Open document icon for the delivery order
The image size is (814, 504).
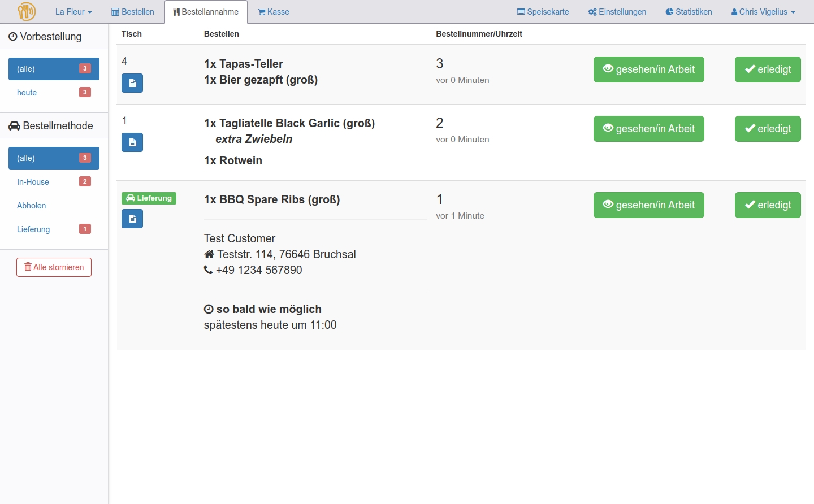132,219
